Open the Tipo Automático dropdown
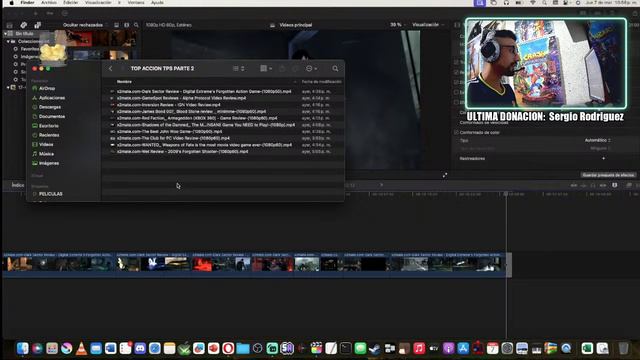Viewport: 640px width, 360px height. pyautogui.click(x=598, y=140)
